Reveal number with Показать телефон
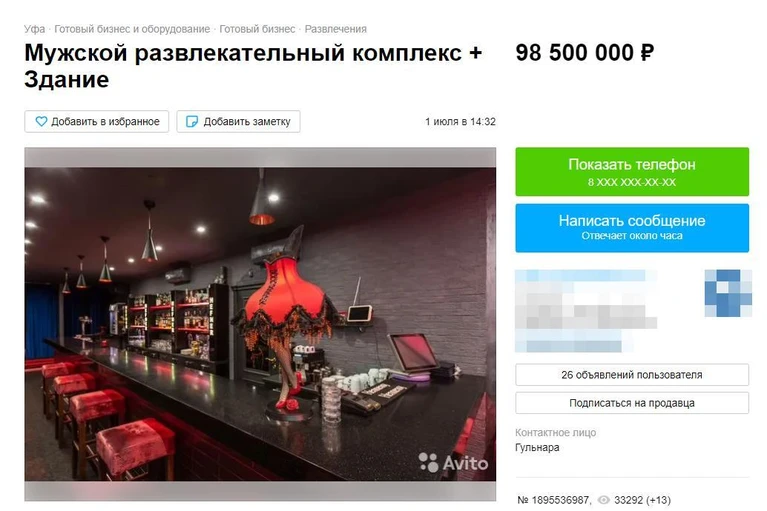The width and height of the screenshot is (767, 511). (x=632, y=172)
